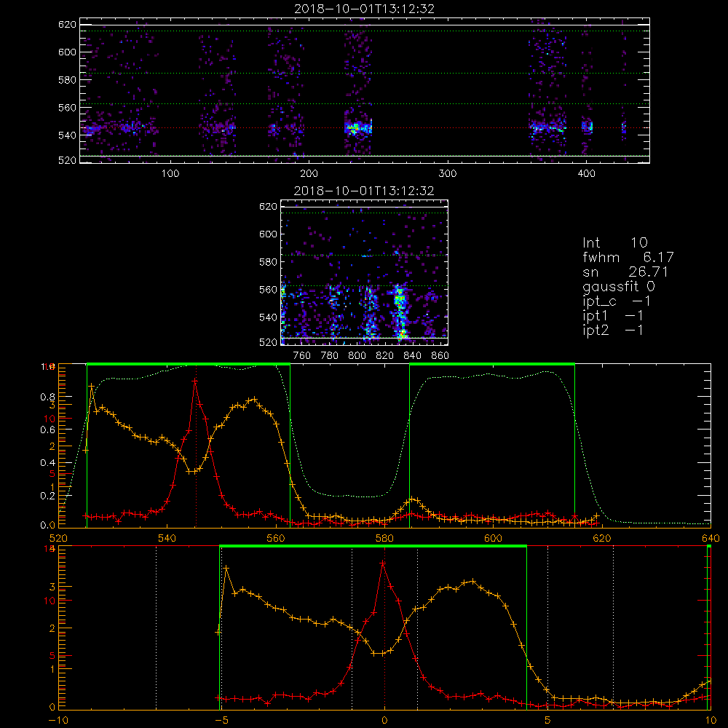Click the x-axis label 200 on the top plot
Viewport: 728px width, 728px height.
coord(309,173)
